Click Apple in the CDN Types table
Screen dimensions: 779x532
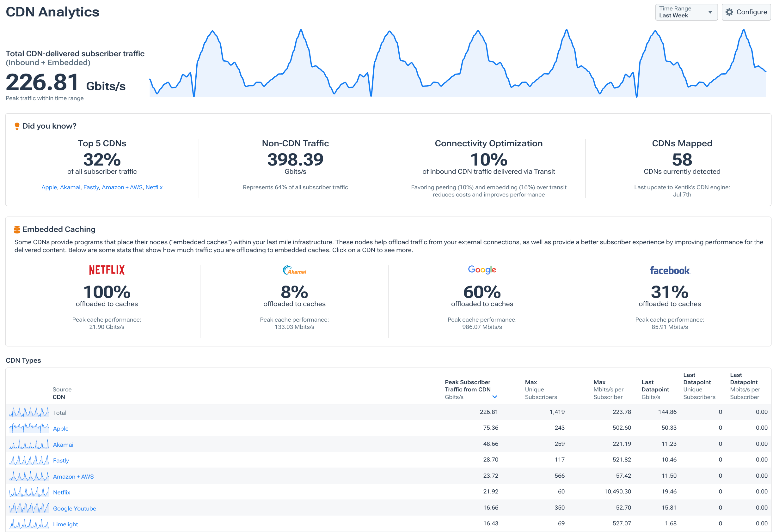61,428
